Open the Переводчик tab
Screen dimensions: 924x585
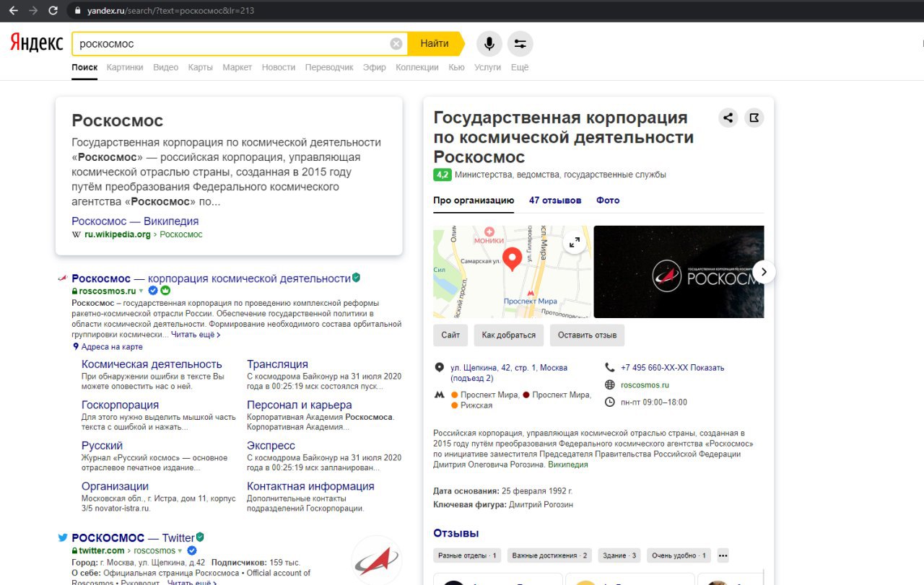point(329,67)
